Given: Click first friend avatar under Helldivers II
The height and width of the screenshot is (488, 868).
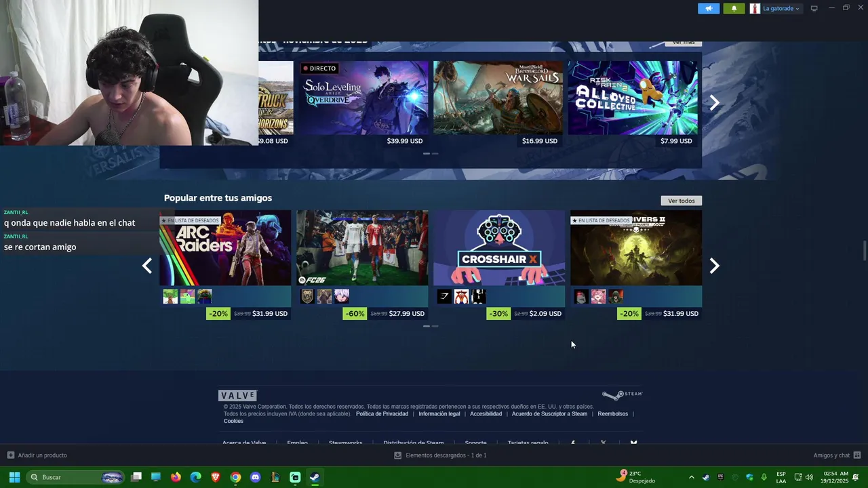Looking at the screenshot, I should [581, 296].
